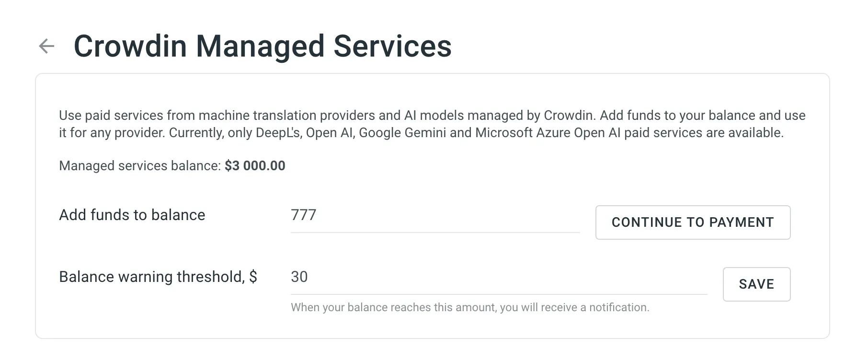Click the word DeepL's in the description
Screen dimensions: 868x362
click(x=278, y=133)
